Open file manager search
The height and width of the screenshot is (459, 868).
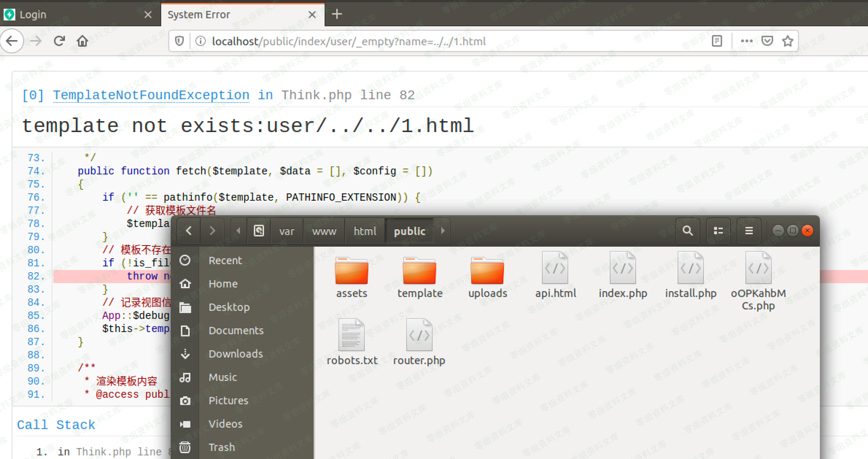(687, 231)
